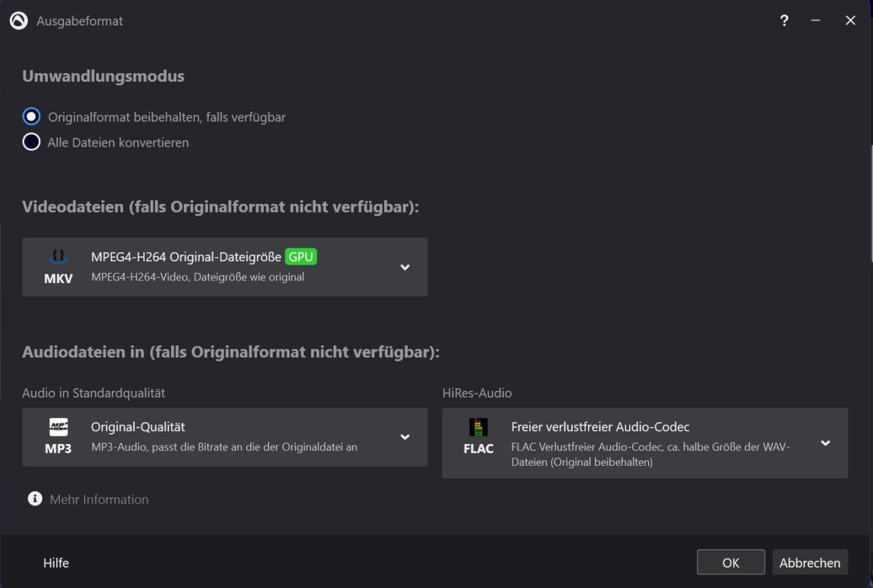This screenshot has width=873, height=588.
Task: Click 'MPEG4-H264-Video, Dateigröße wie original' description
Action: [198, 277]
